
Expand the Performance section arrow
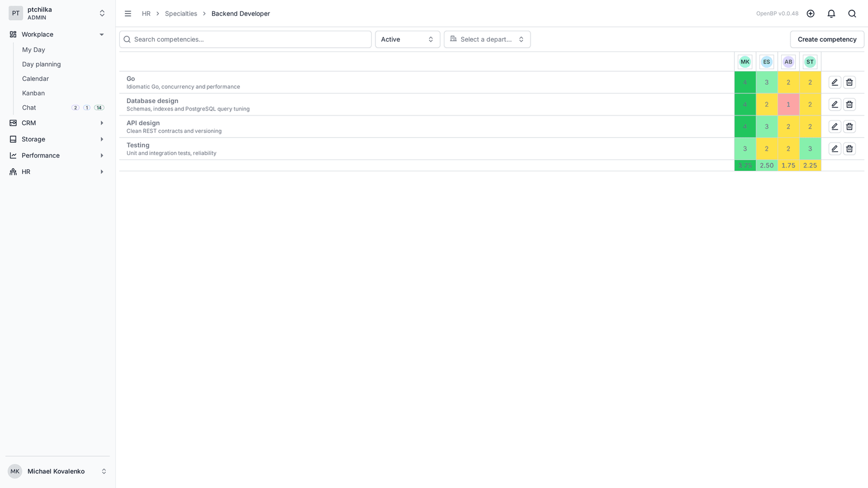101,156
